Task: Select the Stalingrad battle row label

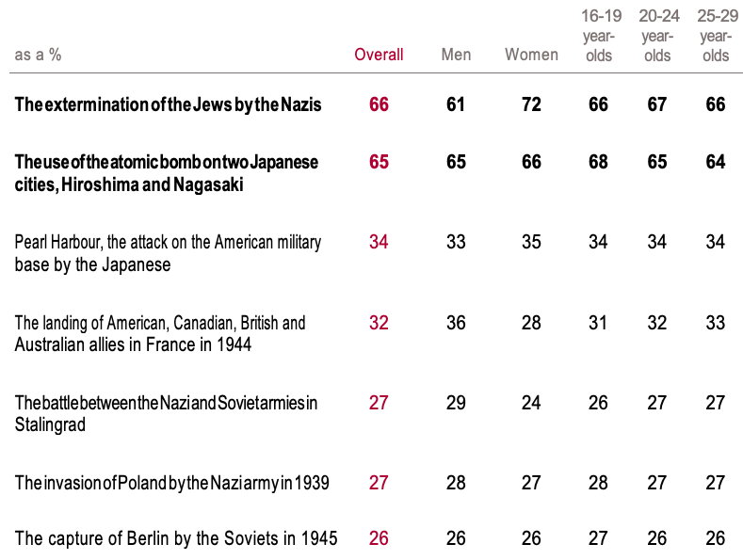Action: coord(166,414)
